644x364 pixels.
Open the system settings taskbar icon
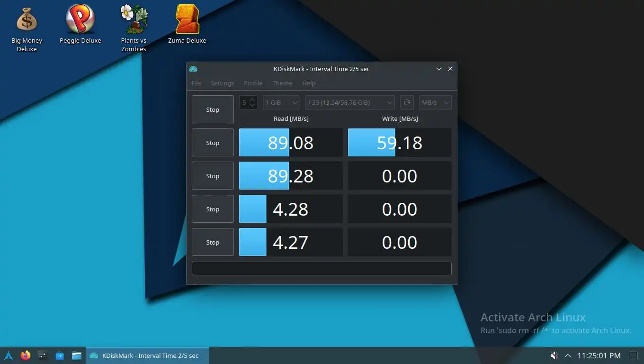pos(43,355)
